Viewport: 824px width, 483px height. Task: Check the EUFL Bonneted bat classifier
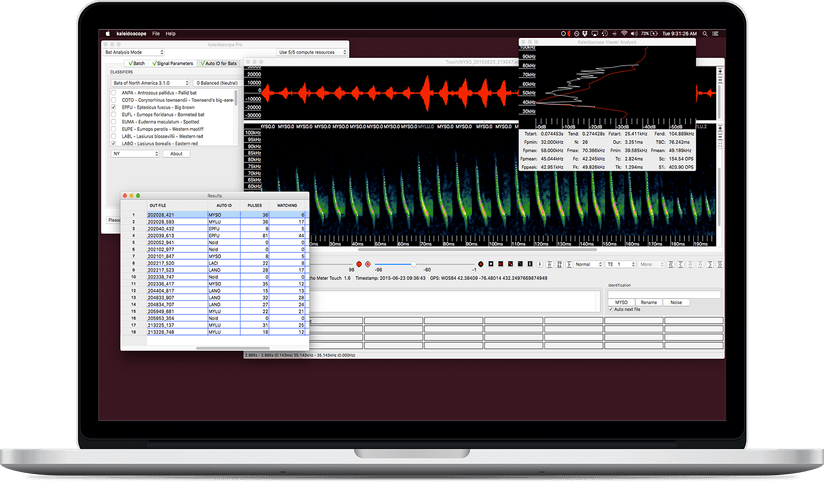[x=114, y=115]
